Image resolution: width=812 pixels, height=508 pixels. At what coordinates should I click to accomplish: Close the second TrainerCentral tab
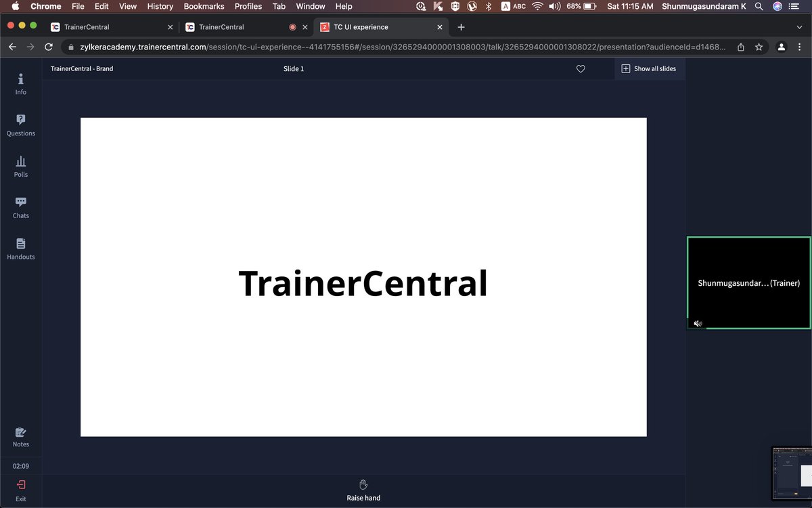point(305,27)
